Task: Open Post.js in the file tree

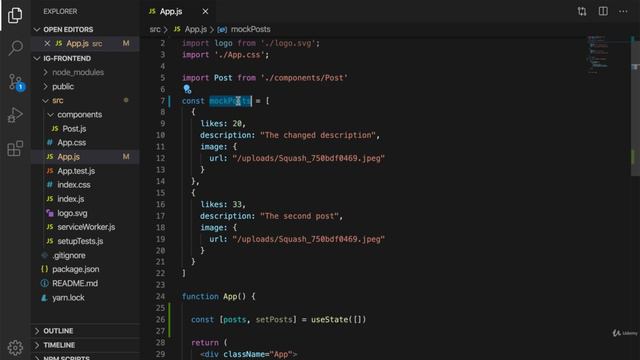Action: [x=85, y=129]
